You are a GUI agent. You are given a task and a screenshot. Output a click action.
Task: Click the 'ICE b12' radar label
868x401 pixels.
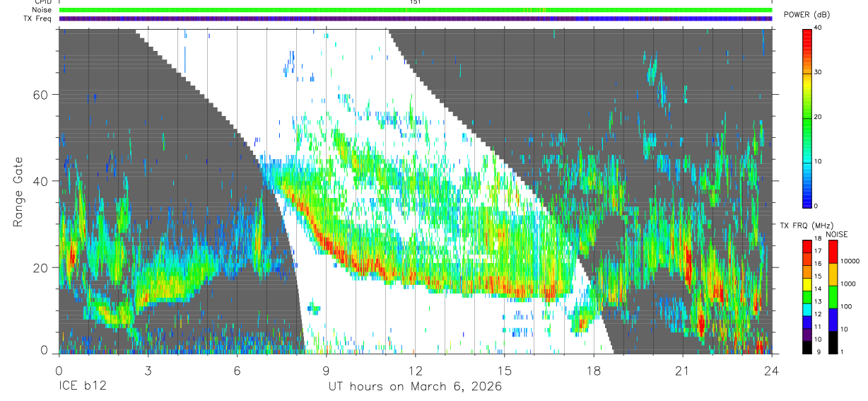[x=81, y=387]
